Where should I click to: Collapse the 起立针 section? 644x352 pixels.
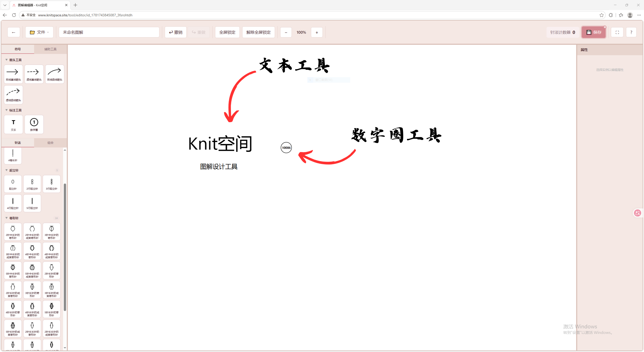click(7, 170)
